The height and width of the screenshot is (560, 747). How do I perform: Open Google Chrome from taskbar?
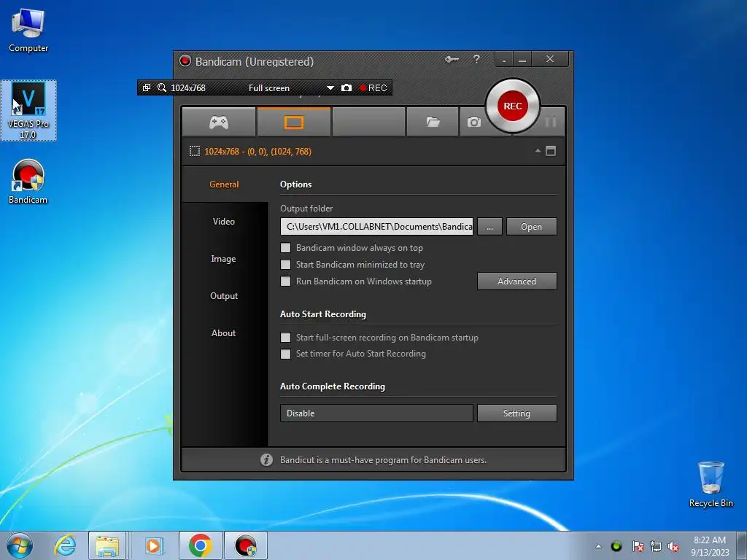click(x=200, y=545)
